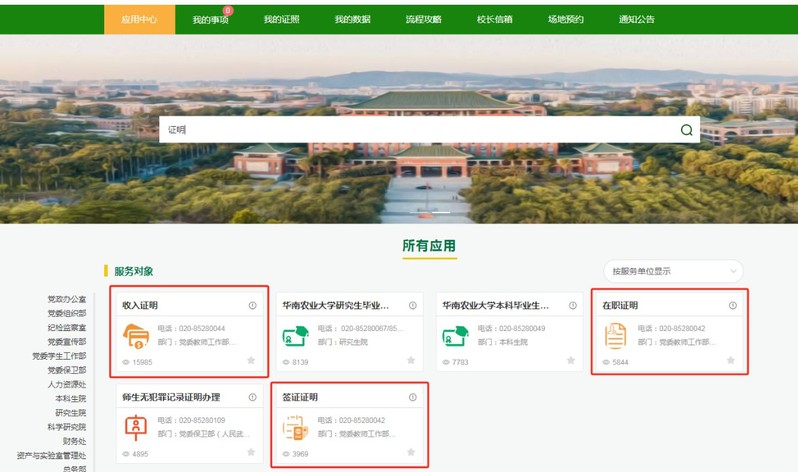Filter by 人力资源处 in the sidebar
The width and height of the screenshot is (798, 472).
[x=67, y=384]
